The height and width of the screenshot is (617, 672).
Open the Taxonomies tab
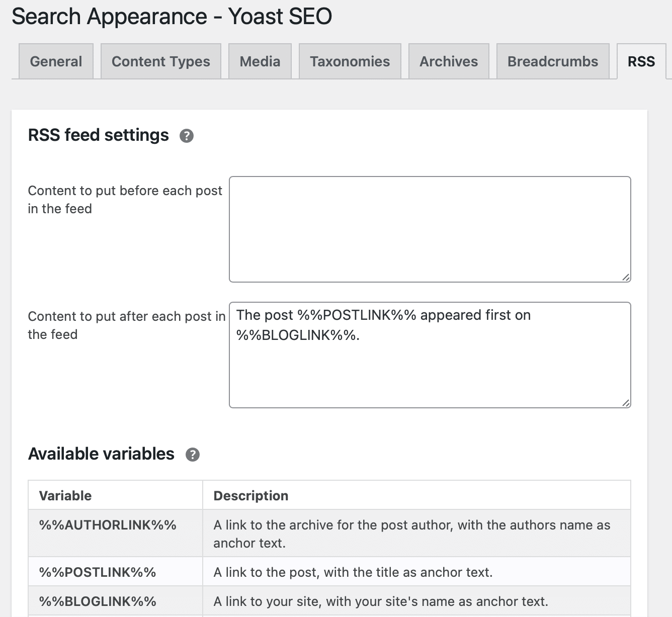(x=349, y=61)
